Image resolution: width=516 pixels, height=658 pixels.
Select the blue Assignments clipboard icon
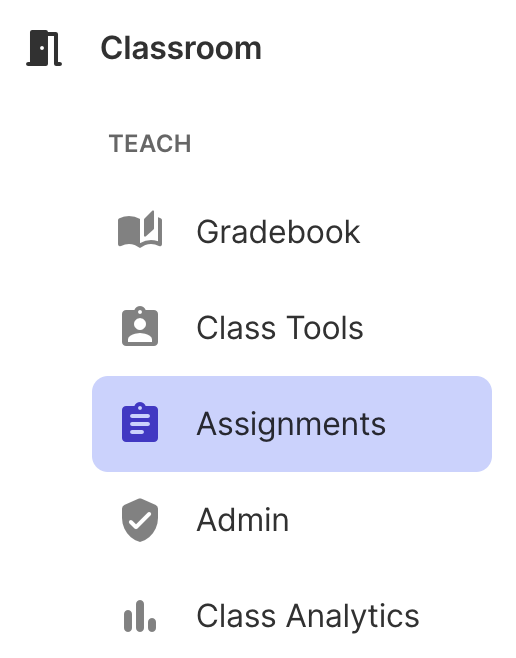[140, 422]
